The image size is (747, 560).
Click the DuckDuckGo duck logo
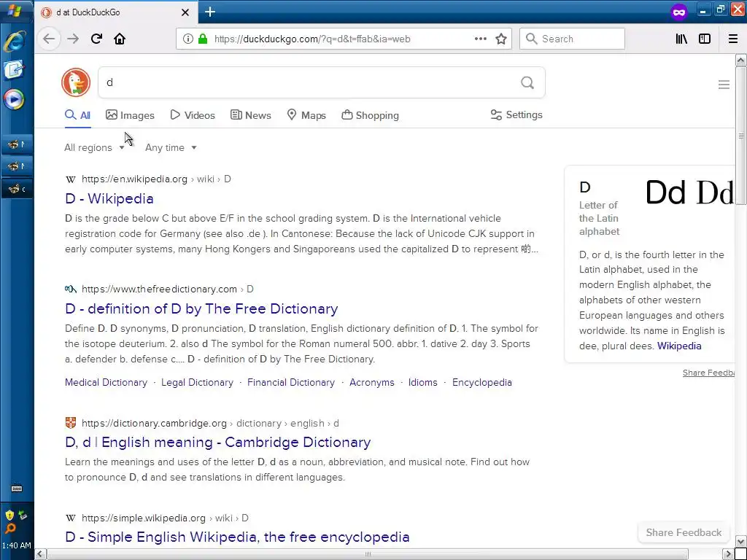coord(76,82)
